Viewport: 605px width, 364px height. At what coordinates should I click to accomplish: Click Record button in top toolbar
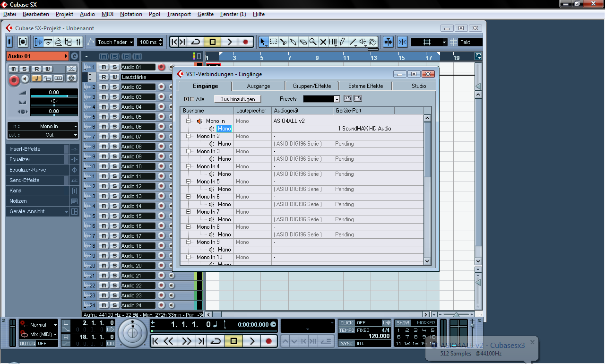(x=246, y=42)
